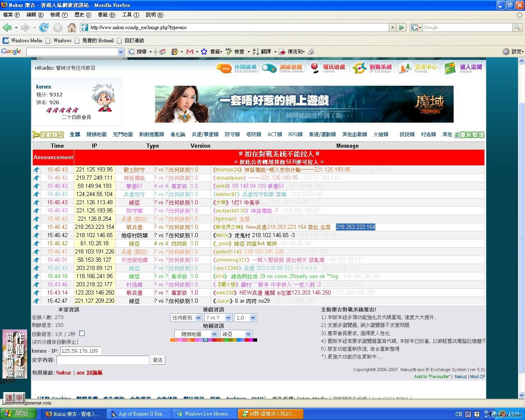Screen dimensions: 525x420
Task: Switch to Windows Live Messenger taskbar item
Action: click(205, 414)
